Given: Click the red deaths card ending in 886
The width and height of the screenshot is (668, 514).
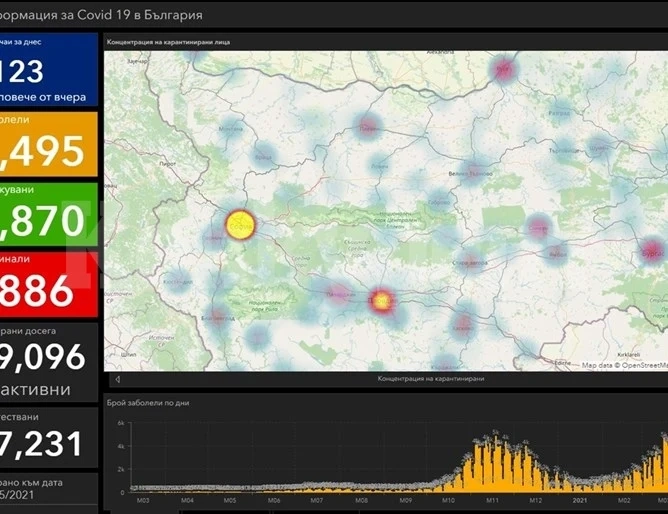Looking at the screenshot, I should [49, 284].
